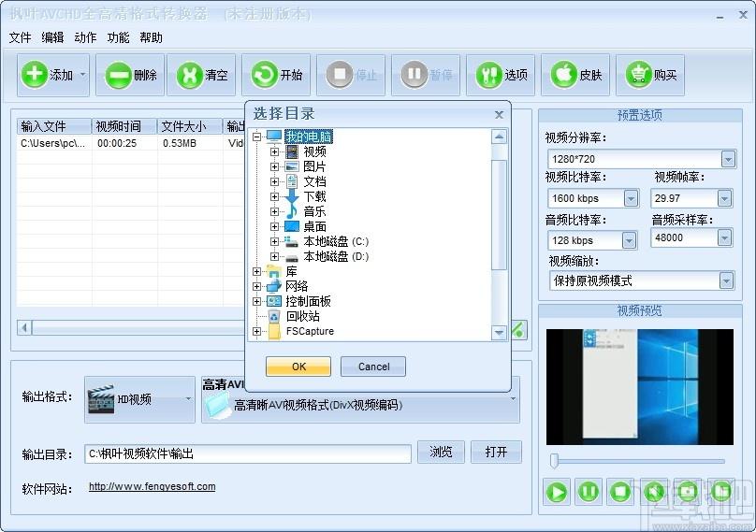Open the 动作 menu
Viewport: 756px width, 532px height.
[x=85, y=37]
